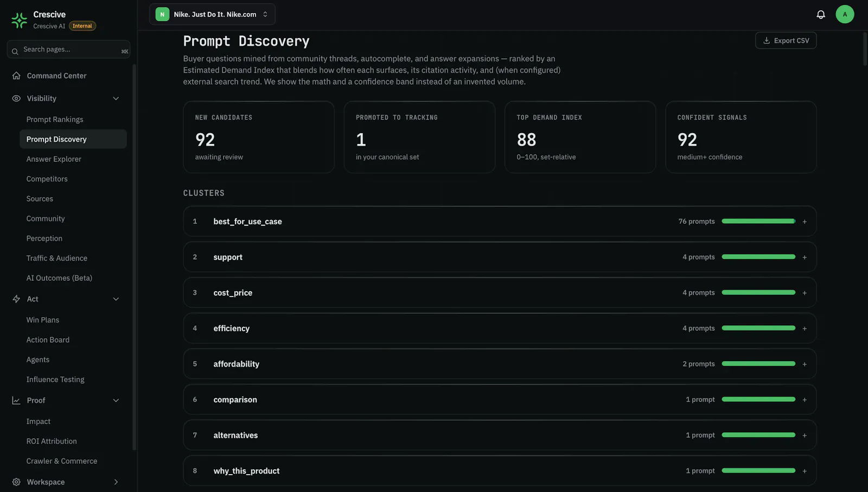Click the search magnifier icon
Screen dimensions: 868x492
tap(15, 51)
